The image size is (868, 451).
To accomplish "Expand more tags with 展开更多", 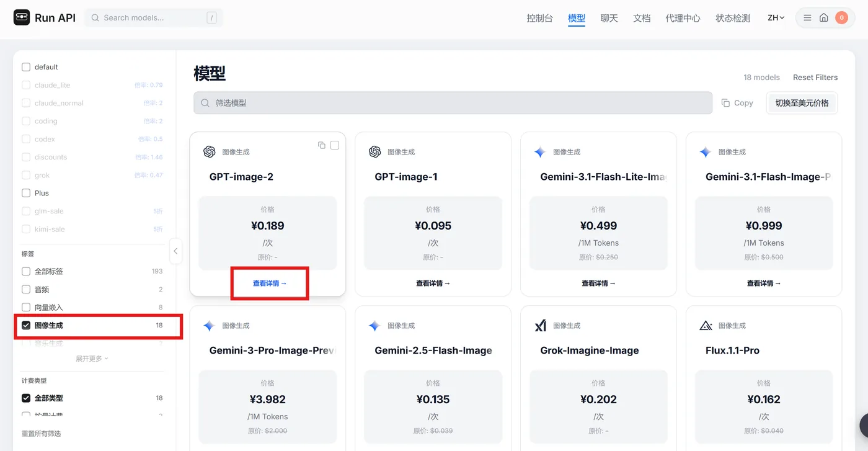I will [x=92, y=359].
